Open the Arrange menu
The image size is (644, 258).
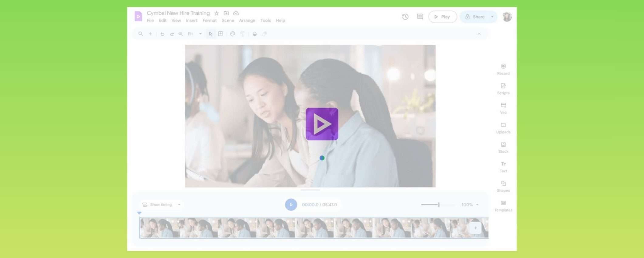[x=247, y=20]
